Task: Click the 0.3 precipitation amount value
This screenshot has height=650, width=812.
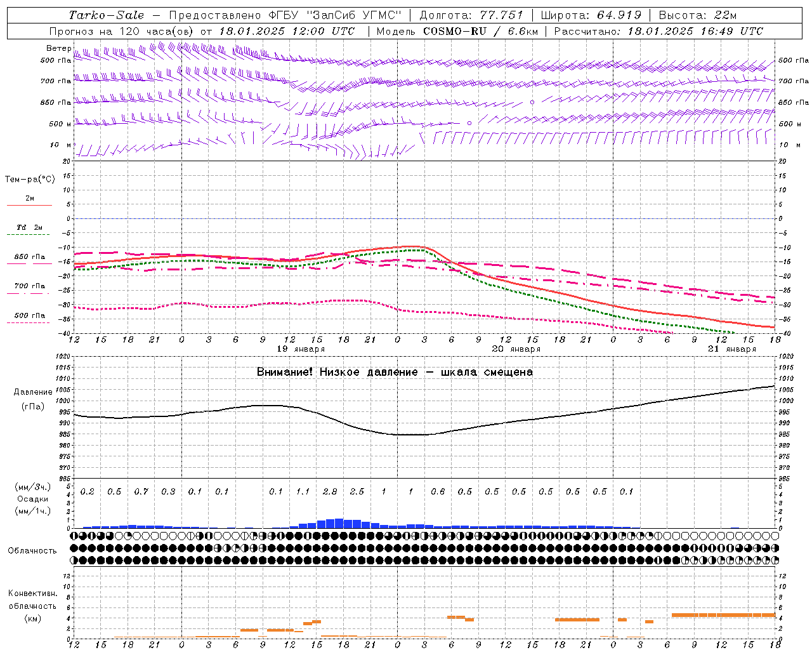Action: [168, 492]
